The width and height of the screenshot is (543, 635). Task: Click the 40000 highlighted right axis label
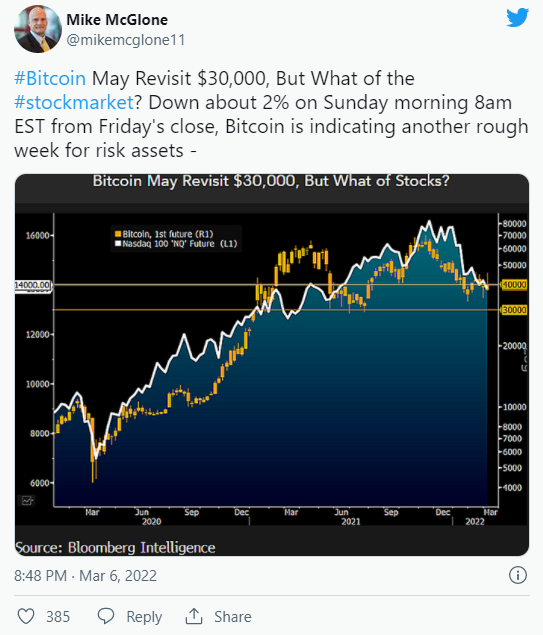coord(514,285)
